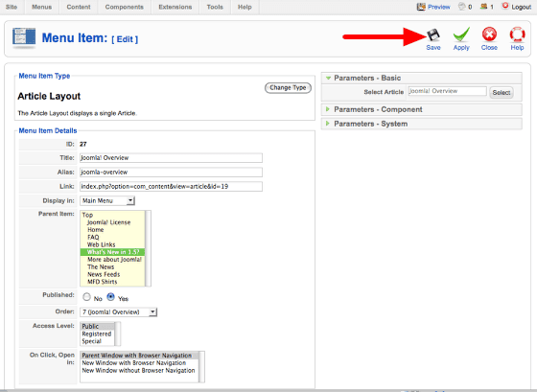Viewport: 537px width, 392px height.
Task: Click the Change Type button
Action: click(x=288, y=87)
